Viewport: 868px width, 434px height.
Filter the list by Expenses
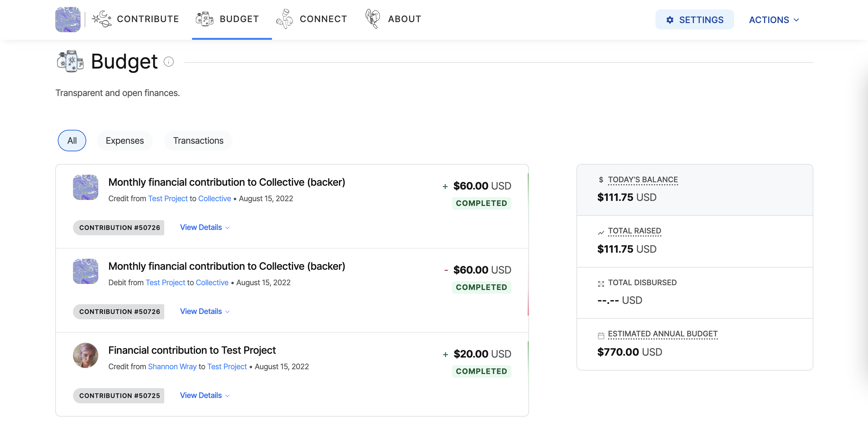point(125,141)
